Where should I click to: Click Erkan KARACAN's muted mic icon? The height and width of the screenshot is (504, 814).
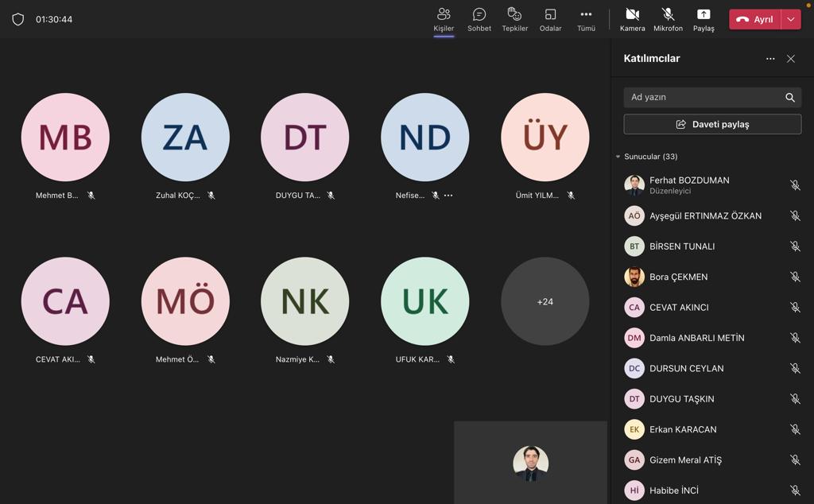(x=795, y=429)
